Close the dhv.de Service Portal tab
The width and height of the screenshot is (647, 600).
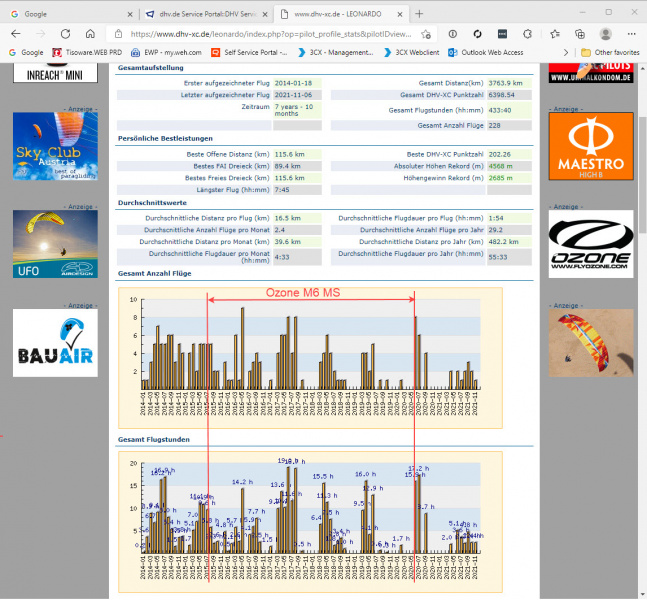coord(265,14)
